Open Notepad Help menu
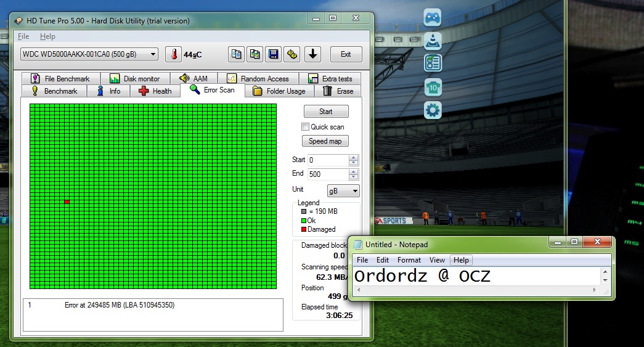 461,260
